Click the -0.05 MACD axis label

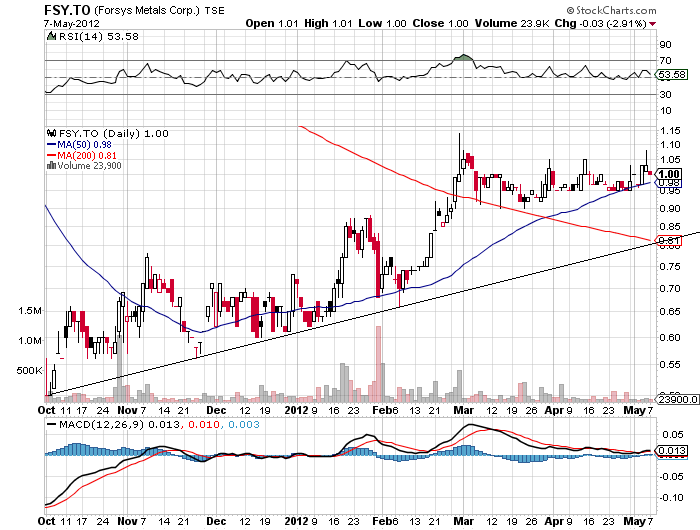pos(671,477)
